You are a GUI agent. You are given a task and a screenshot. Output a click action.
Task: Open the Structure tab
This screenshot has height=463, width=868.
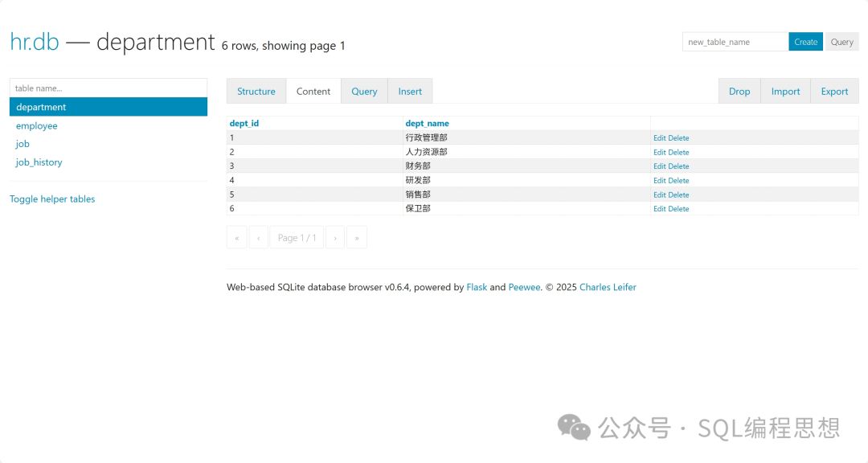[256, 92]
